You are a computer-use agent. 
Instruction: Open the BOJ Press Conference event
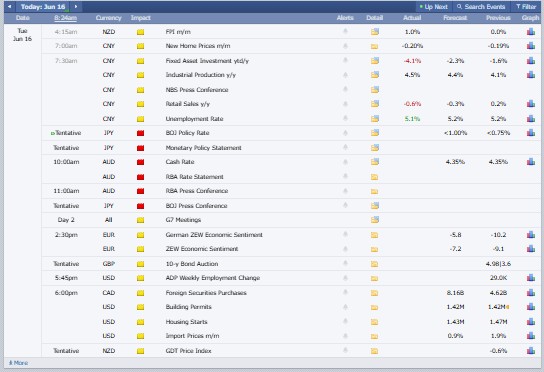196,206
